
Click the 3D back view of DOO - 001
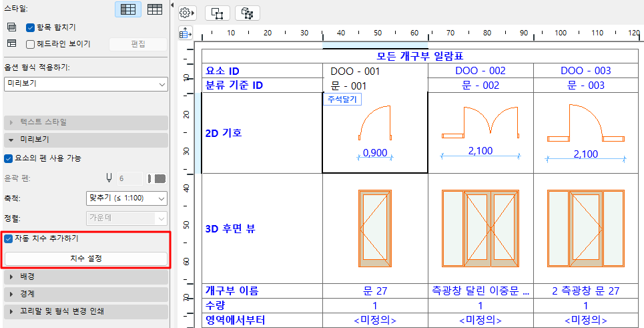(x=375, y=228)
